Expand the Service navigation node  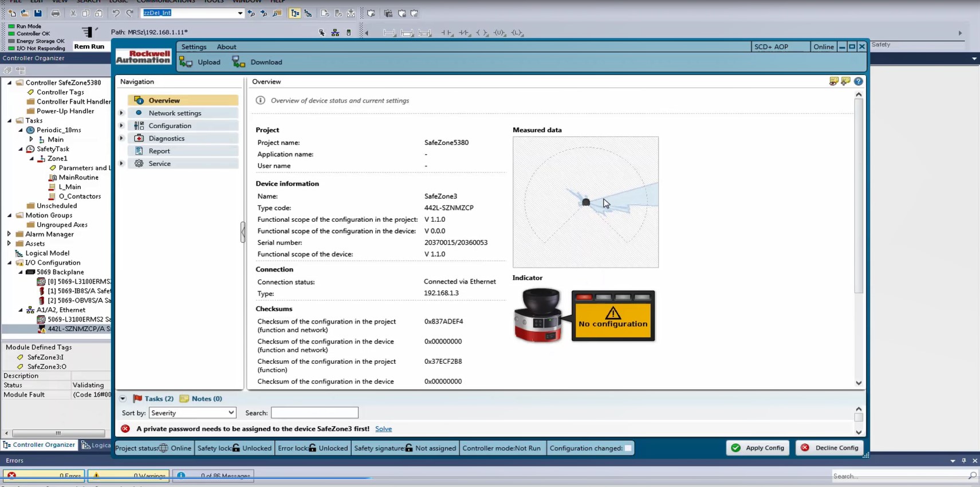[121, 163]
